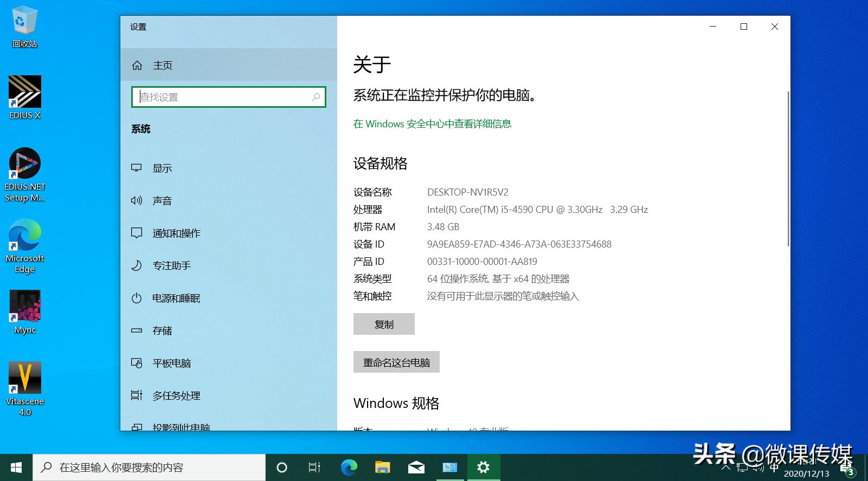Open the Mail app in the taskbar

(416, 467)
